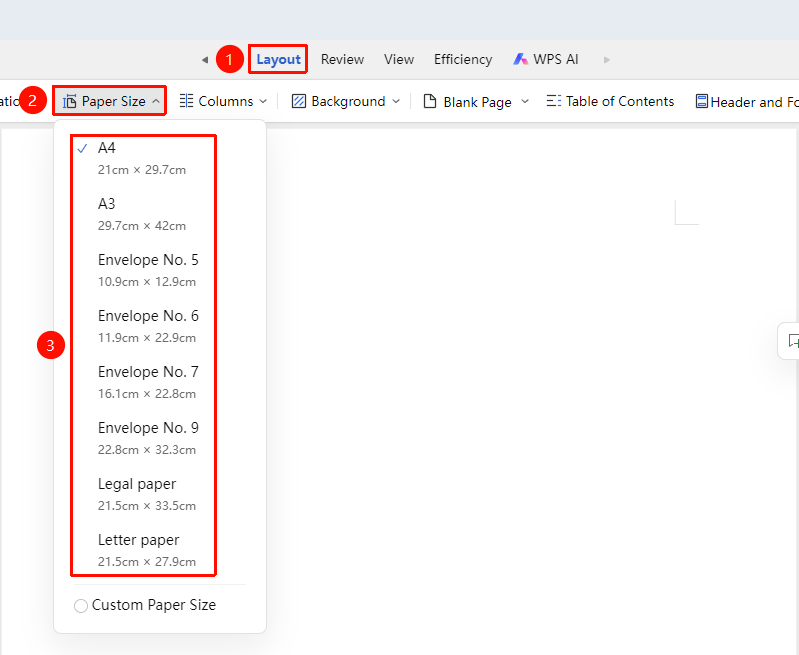The width and height of the screenshot is (799, 655).
Task: Expand the Blank Page dropdown arrow
Action: (x=525, y=101)
